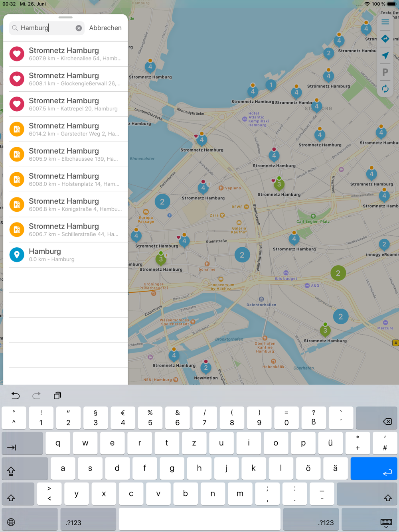Tap the keyboard backspace key
Image resolution: width=399 pixels, height=532 pixels.
(377, 418)
